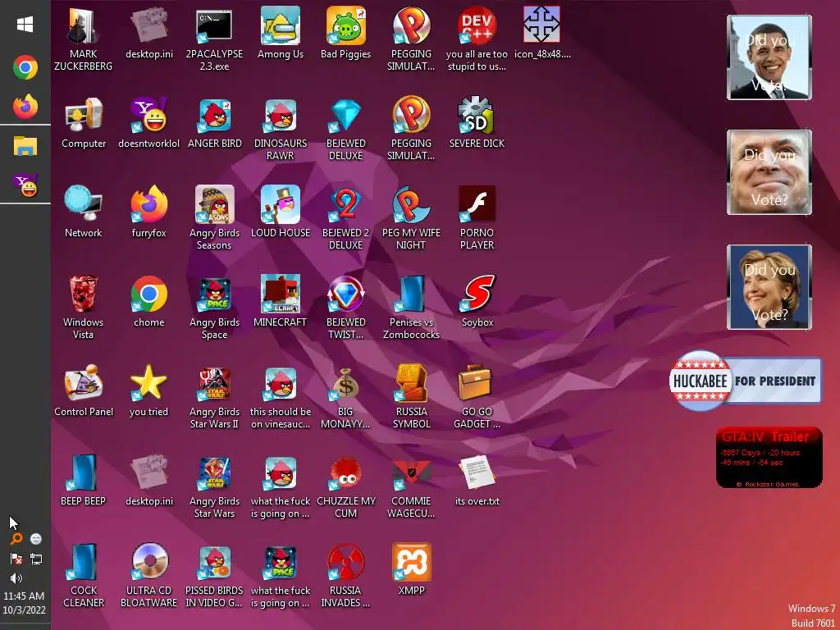Select the icon_48x48 file

pos(542,33)
